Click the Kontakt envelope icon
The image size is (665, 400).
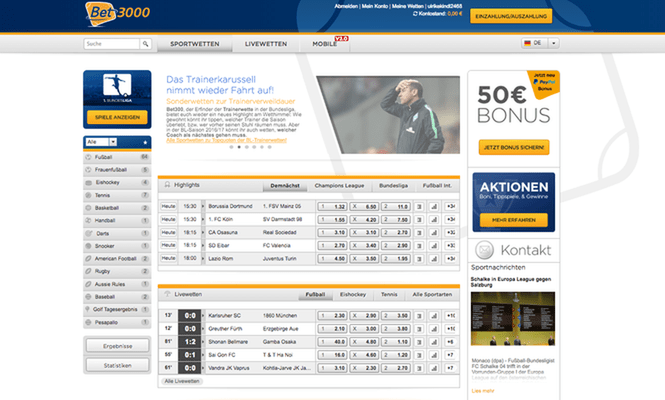484,250
